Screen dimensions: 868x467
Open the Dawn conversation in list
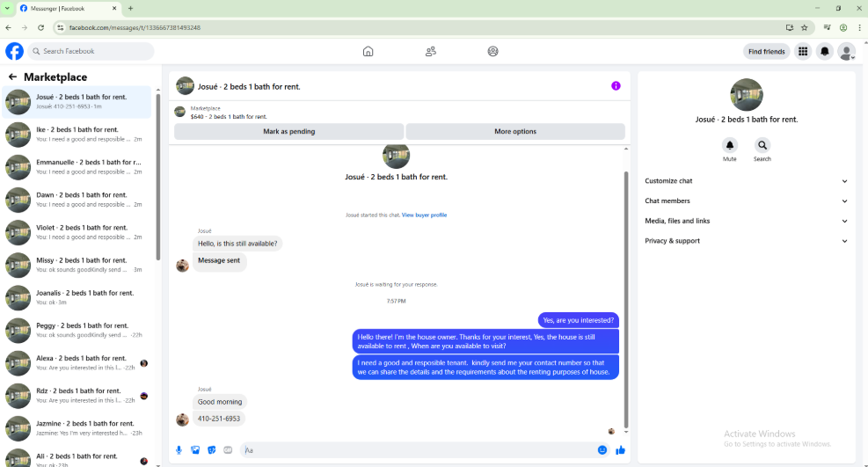pyautogui.click(x=77, y=200)
